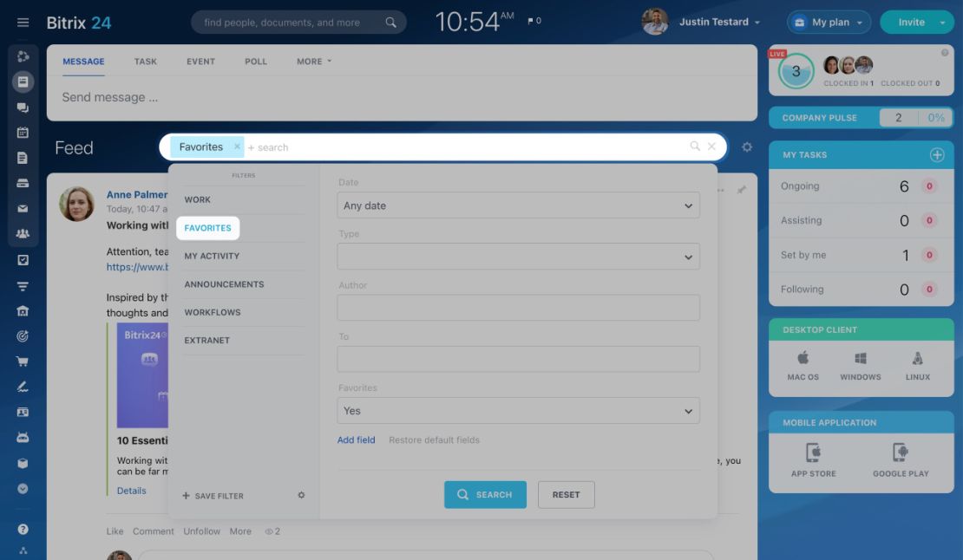Image resolution: width=963 pixels, height=560 pixels.
Task: Open the help question mark in sidebar
Action: point(23,530)
